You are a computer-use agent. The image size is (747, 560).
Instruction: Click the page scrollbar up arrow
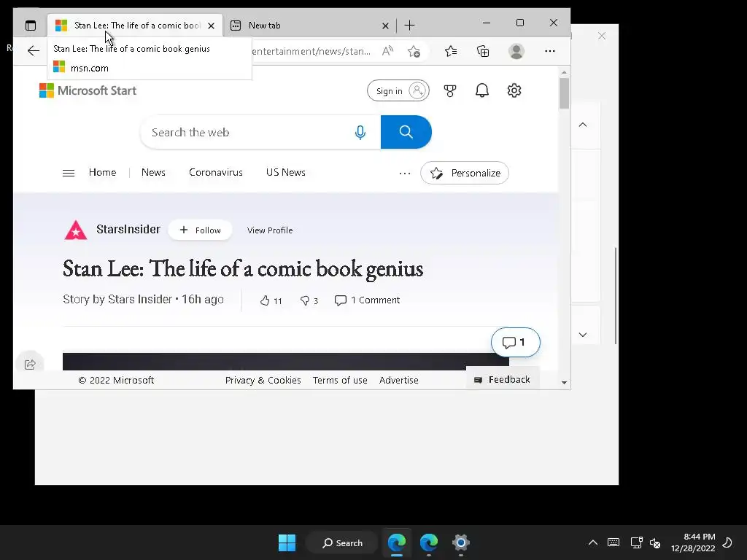[x=564, y=72]
